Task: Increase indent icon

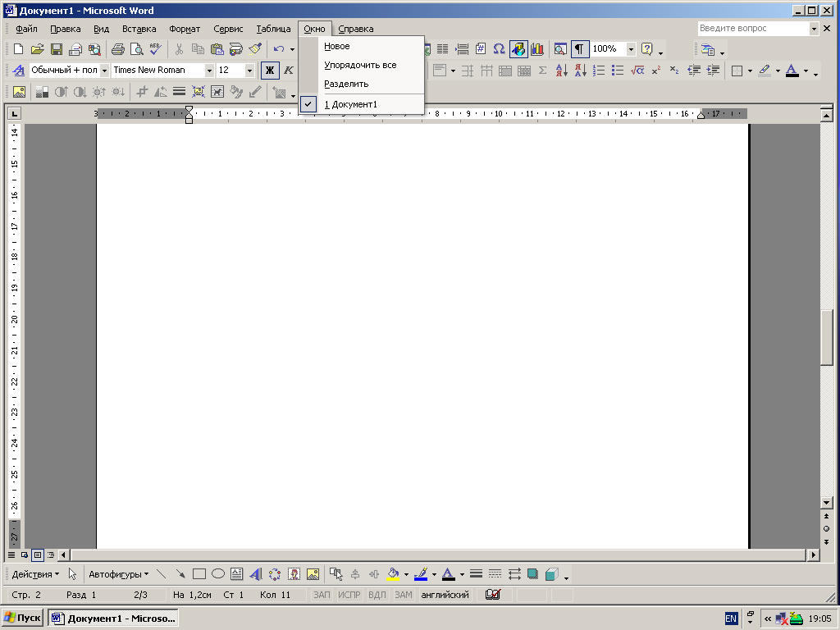Action: click(x=713, y=71)
